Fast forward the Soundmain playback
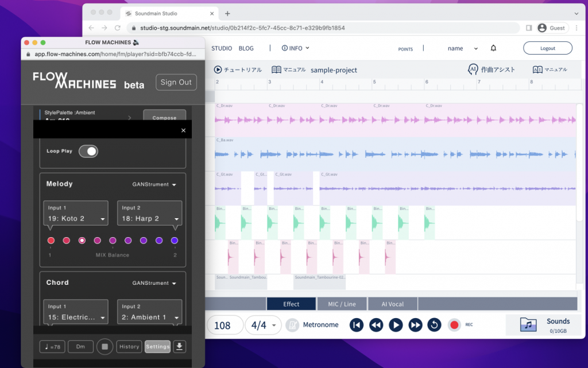 pos(415,325)
